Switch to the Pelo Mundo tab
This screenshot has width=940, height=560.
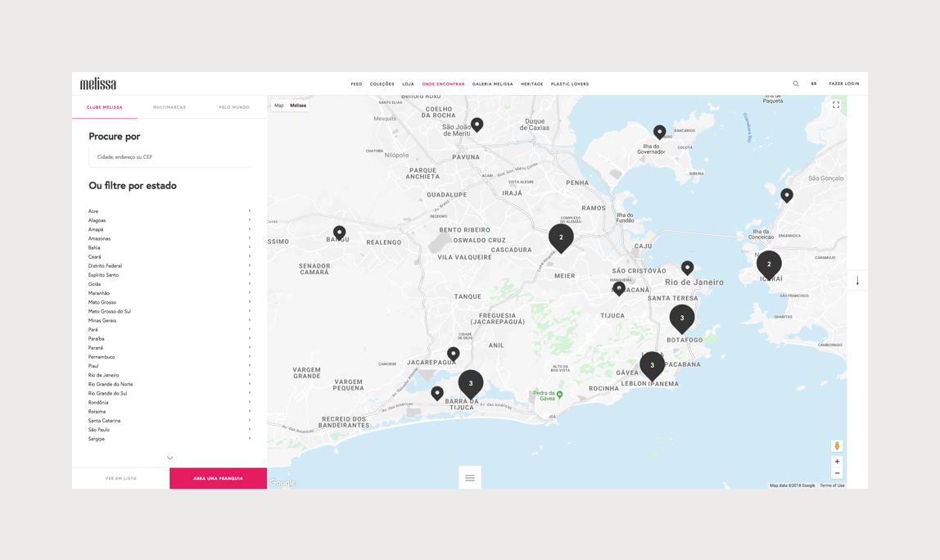coord(234,107)
